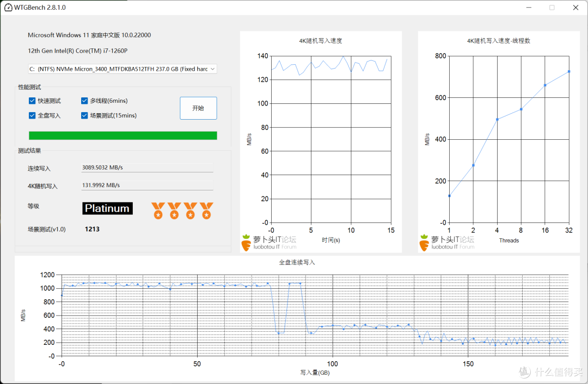Click the last orange medal icon
The height and width of the screenshot is (384, 588).
pyautogui.click(x=206, y=210)
